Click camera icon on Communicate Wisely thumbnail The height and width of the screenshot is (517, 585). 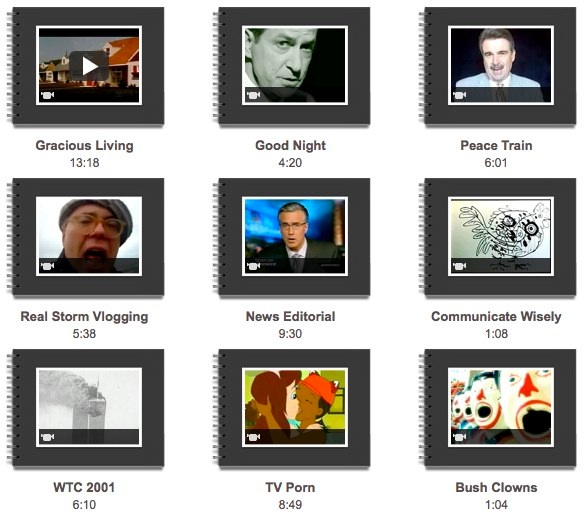pos(459,266)
